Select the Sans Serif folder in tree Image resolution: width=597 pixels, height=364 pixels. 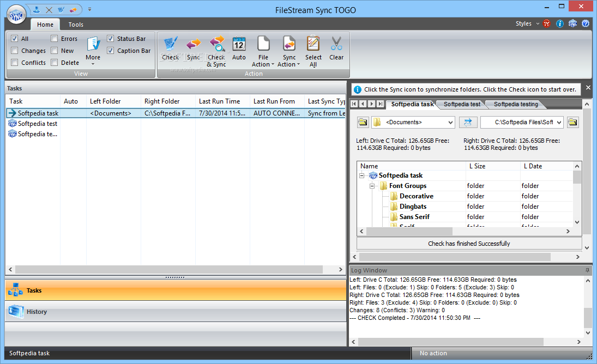click(414, 216)
